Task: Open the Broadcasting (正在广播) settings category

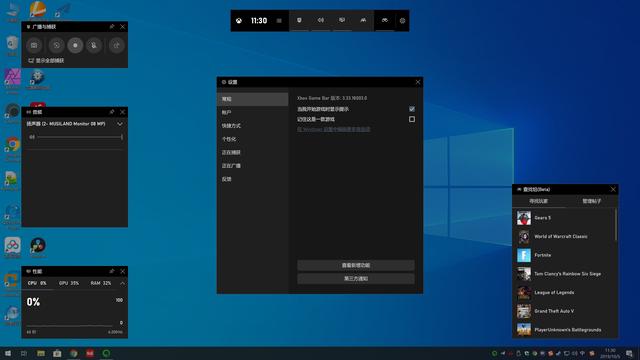Action: [253, 166]
